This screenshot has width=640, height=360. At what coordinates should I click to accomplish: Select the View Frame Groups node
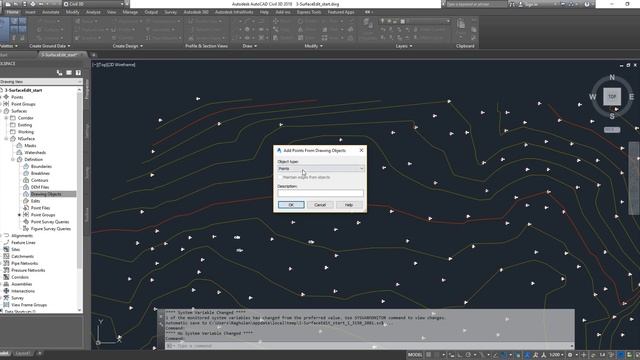29,305
